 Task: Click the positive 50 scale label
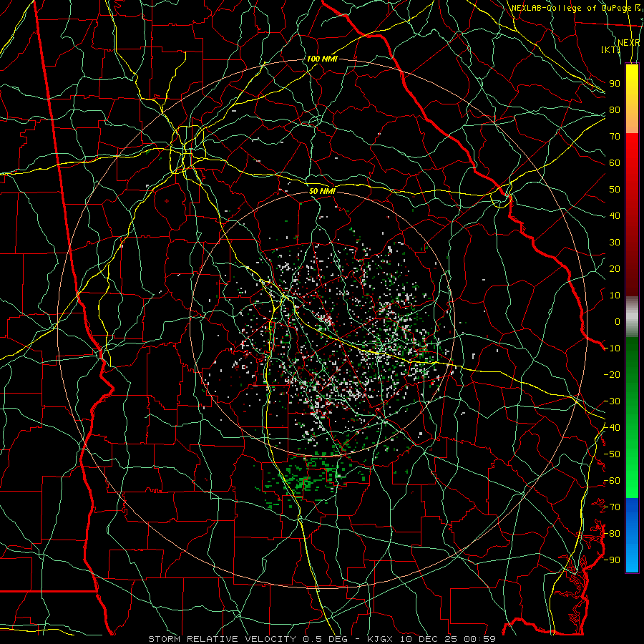click(x=615, y=190)
